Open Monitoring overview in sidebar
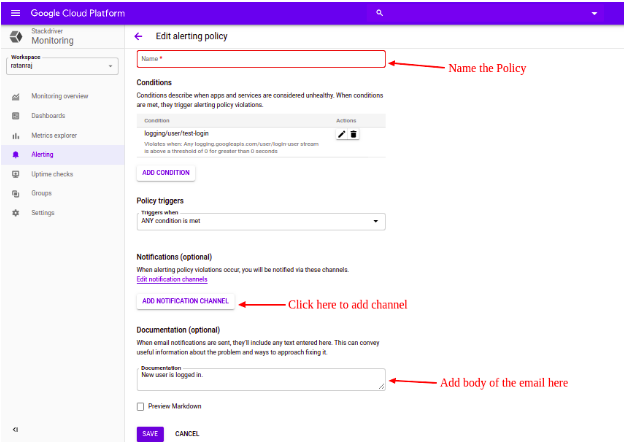The height and width of the screenshot is (447, 624). coord(60,96)
